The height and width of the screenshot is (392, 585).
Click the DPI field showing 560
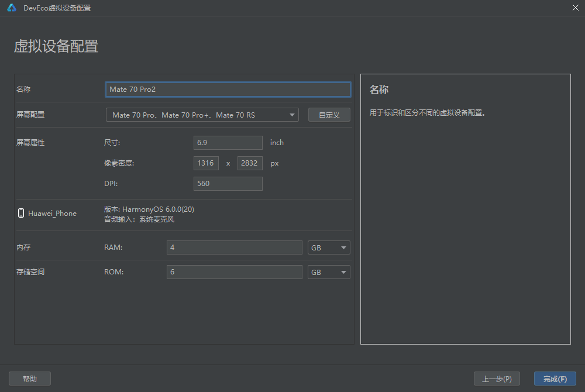tap(228, 184)
